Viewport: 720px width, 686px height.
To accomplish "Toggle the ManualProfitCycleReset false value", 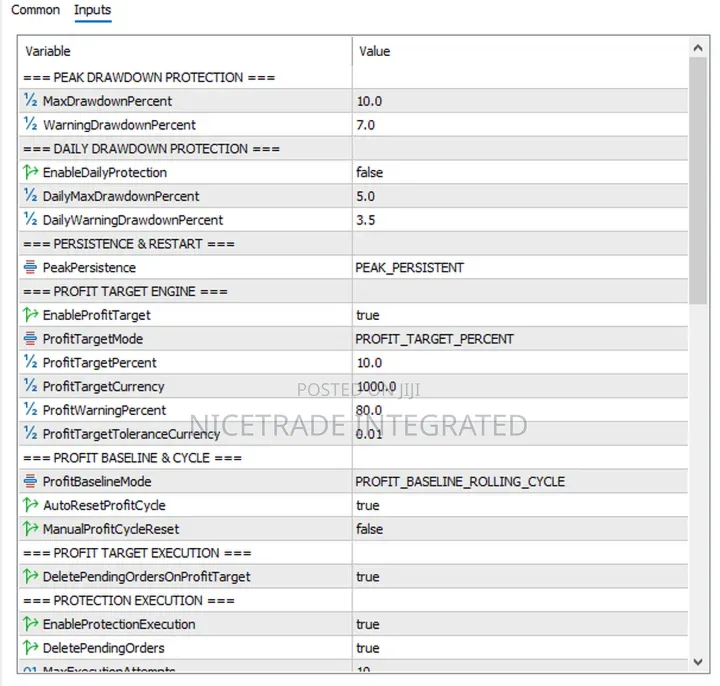I will point(520,529).
